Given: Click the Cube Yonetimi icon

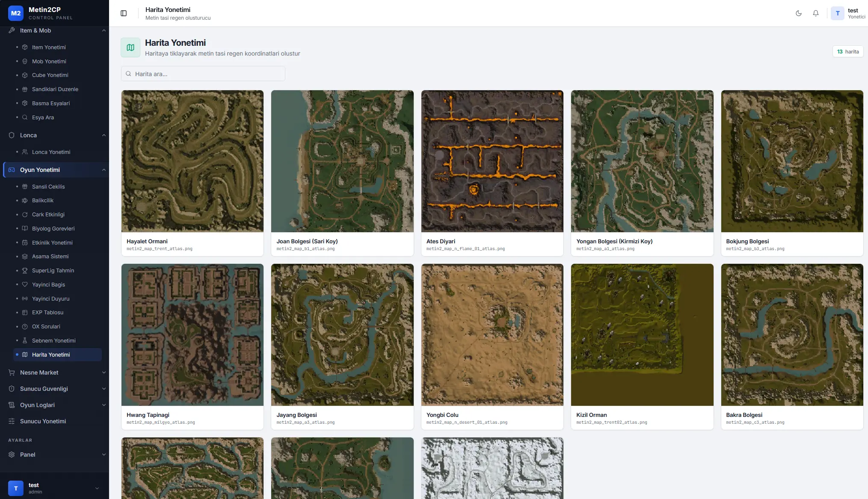Looking at the screenshot, I should 25,75.
